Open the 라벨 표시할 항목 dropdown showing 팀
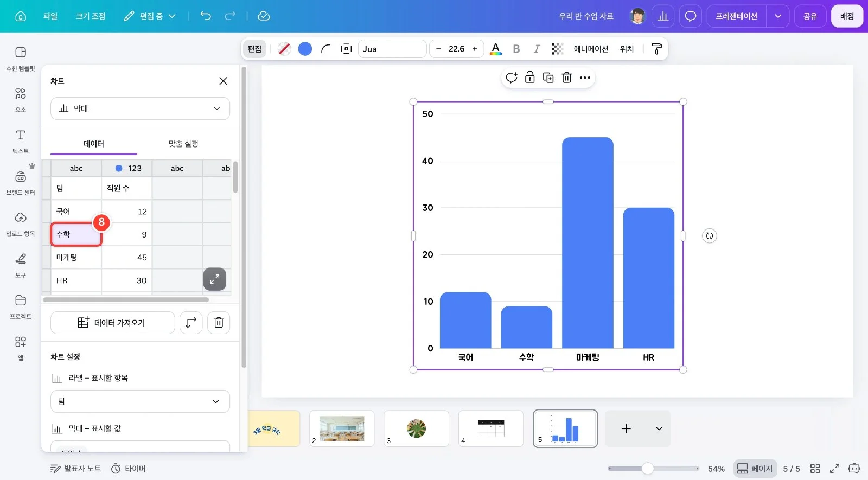 tap(140, 401)
